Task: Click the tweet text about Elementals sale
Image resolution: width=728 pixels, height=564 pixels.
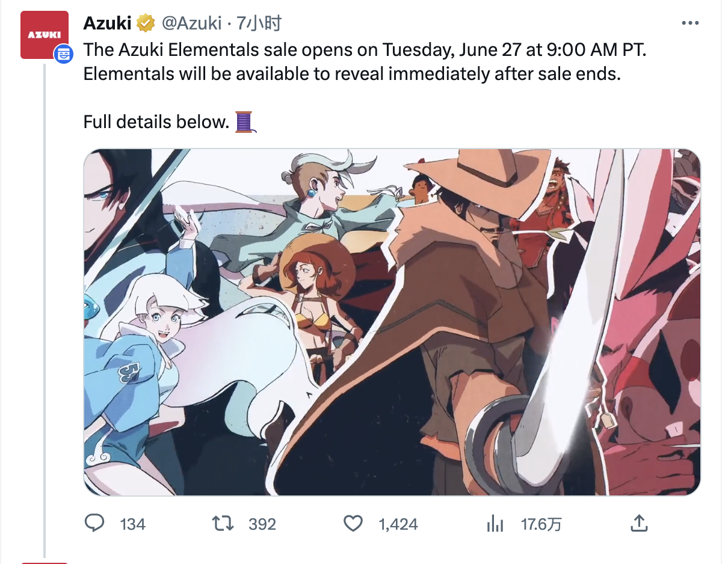Action: point(365,62)
